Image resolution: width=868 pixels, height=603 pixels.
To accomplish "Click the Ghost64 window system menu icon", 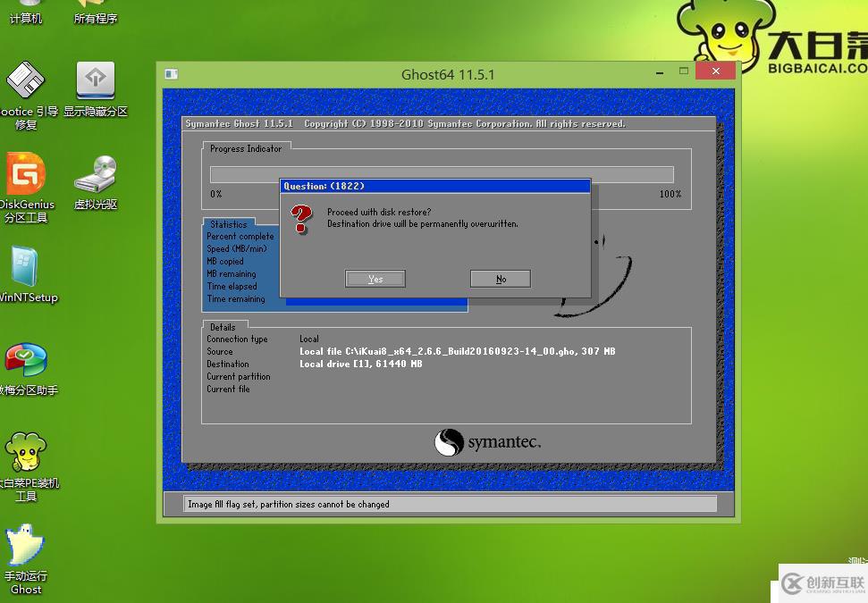I will point(172,74).
